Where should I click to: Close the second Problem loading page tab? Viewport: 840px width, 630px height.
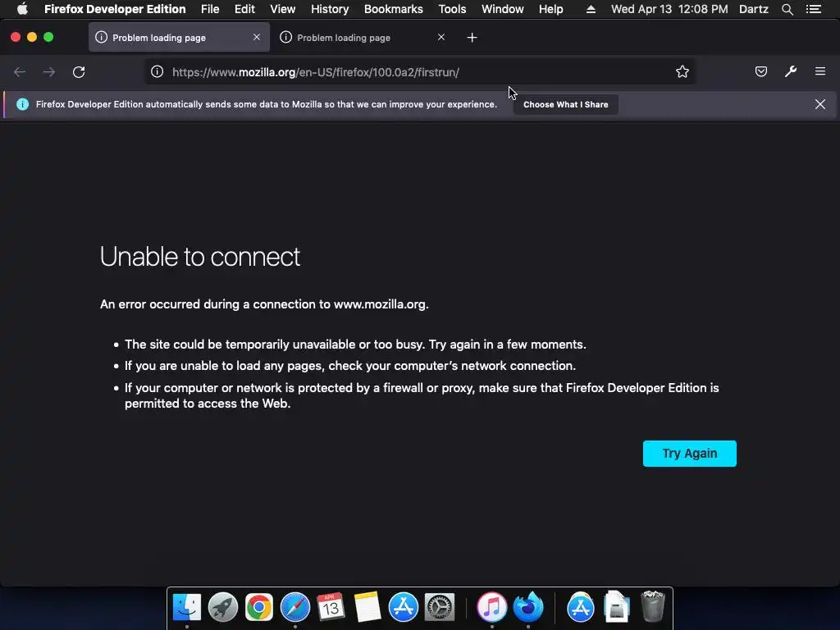click(x=441, y=37)
